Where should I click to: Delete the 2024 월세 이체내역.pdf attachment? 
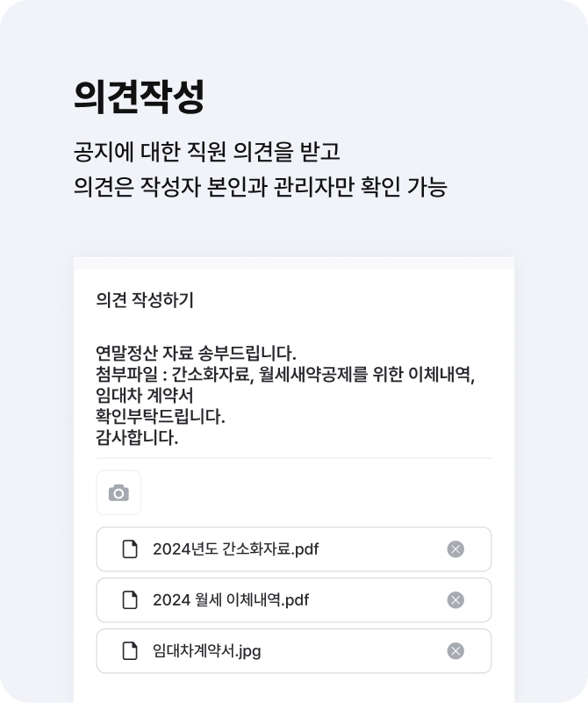click(x=455, y=600)
